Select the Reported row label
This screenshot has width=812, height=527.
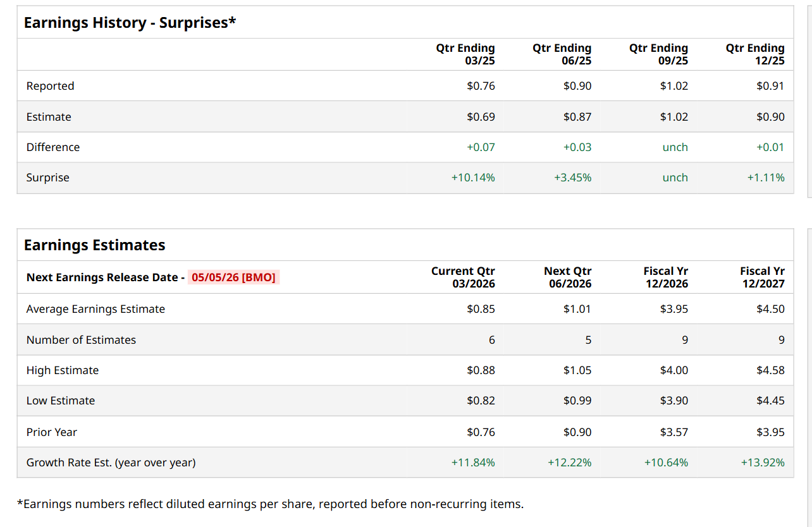coord(50,86)
